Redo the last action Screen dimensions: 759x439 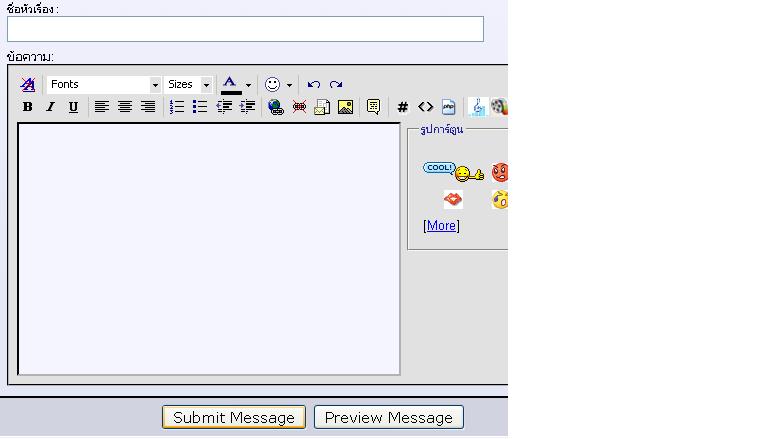point(336,85)
